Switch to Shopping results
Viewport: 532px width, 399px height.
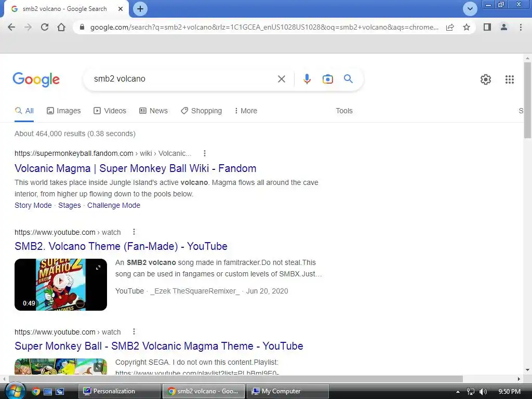point(201,111)
